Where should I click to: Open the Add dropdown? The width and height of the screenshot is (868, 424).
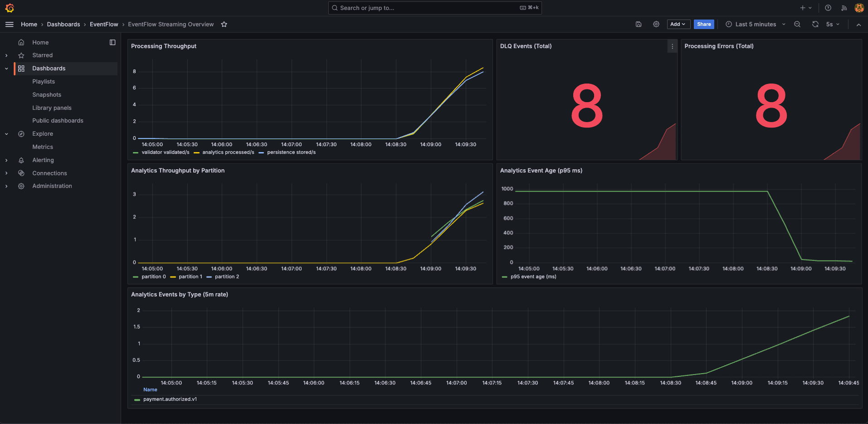pos(678,25)
